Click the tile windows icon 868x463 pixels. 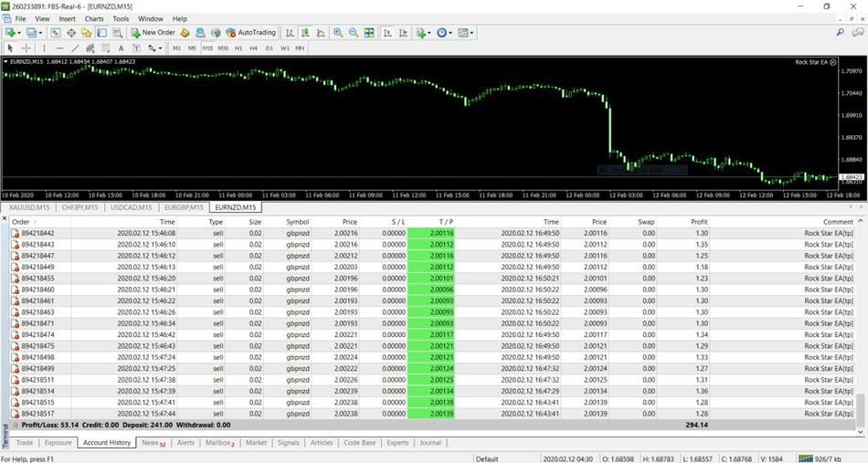369,33
